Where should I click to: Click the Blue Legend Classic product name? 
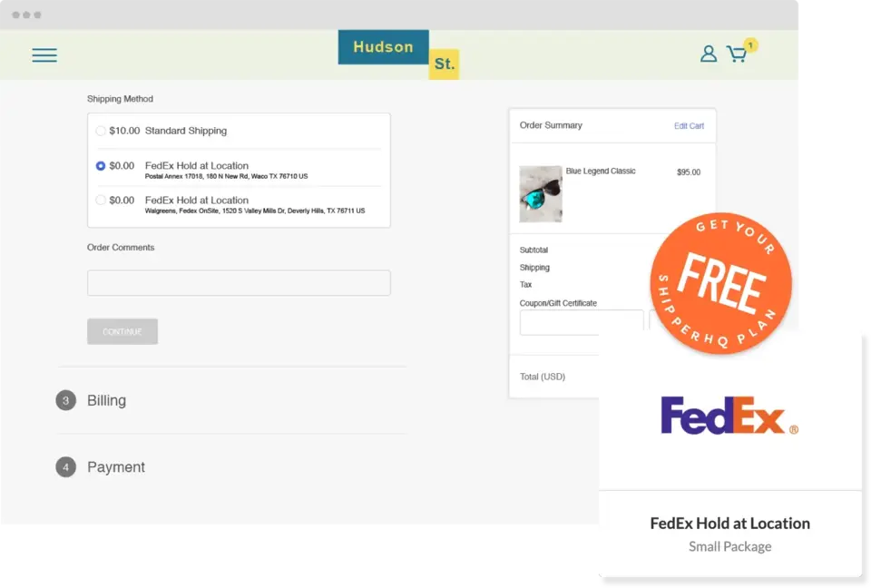click(x=601, y=171)
